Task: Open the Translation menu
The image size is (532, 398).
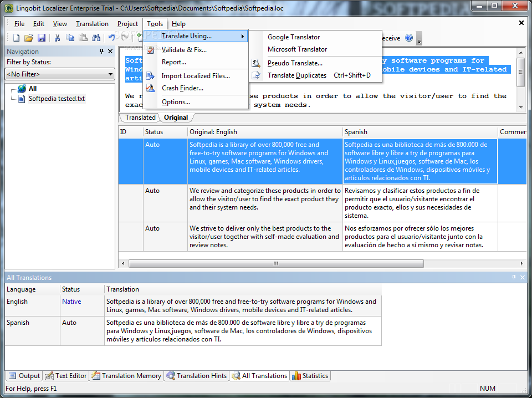Action: [x=93, y=24]
